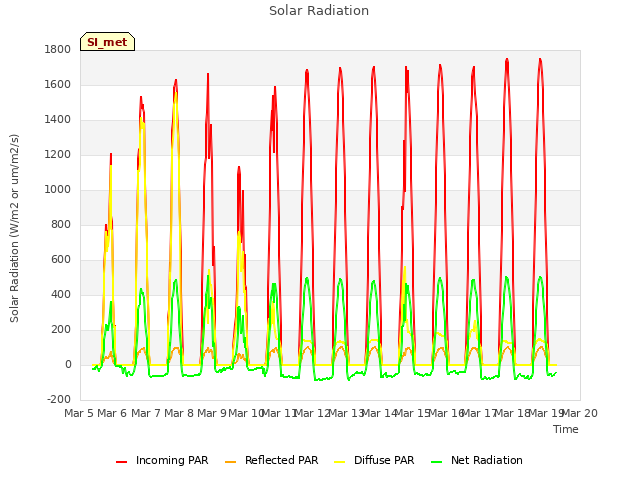Click the Mar 14 x-axis tick label
The image size is (640, 480).
[380, 413]
